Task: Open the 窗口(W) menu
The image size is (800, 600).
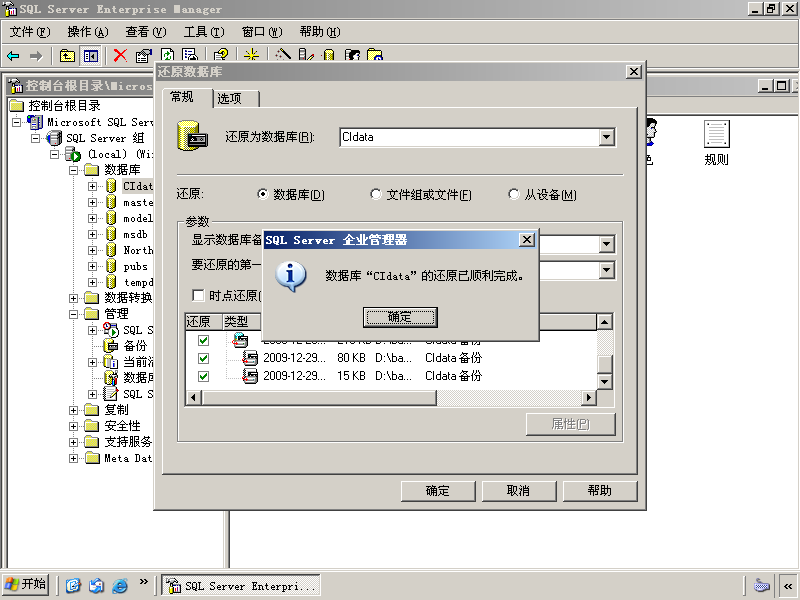Action: click(262, 32)
